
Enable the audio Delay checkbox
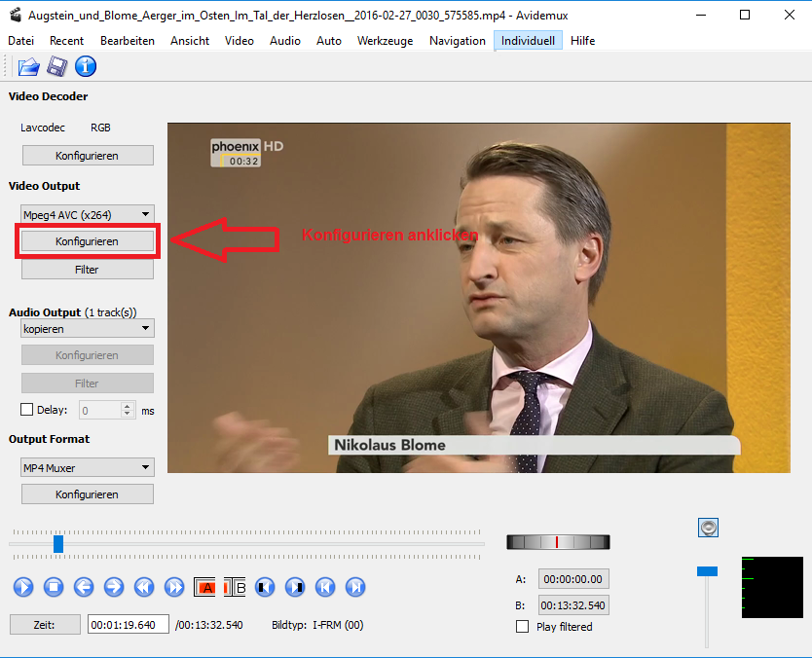(27, 410)
